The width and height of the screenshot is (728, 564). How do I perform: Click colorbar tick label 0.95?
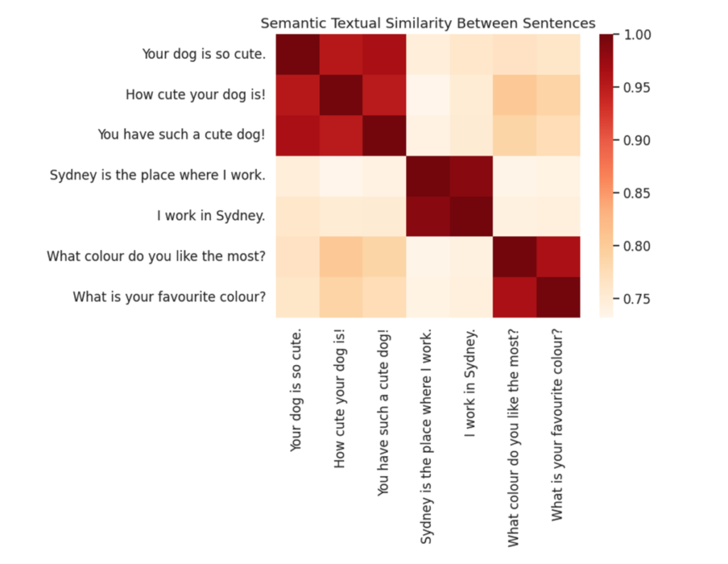coord(636,87)
